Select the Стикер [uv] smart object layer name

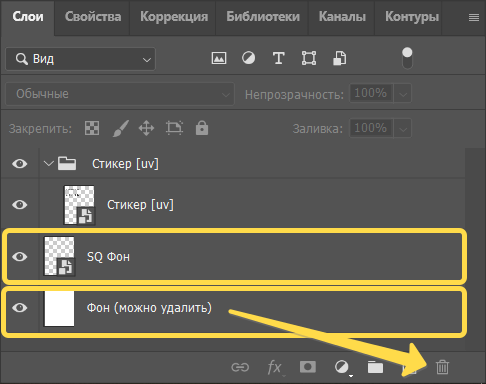click(140, 205)
